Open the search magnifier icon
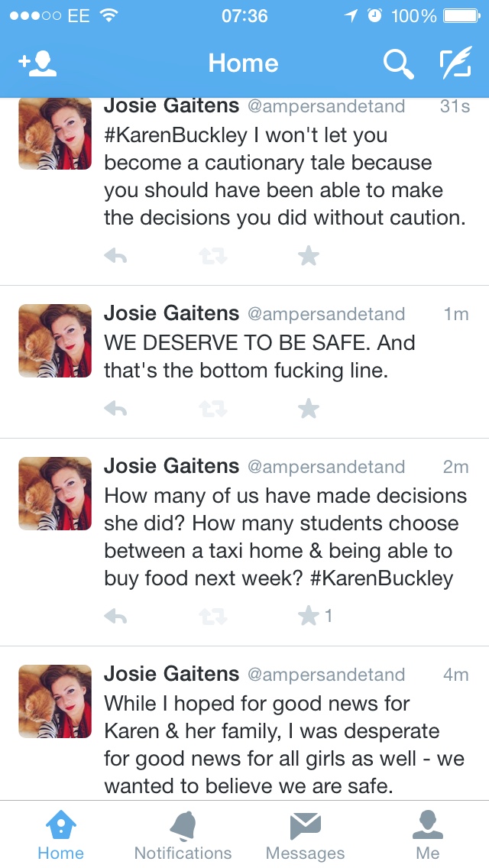 (x=398, y=64)
